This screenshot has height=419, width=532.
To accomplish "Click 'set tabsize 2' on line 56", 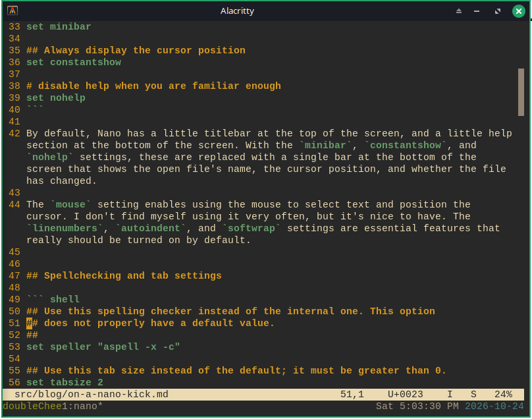I will click(65, 382).
